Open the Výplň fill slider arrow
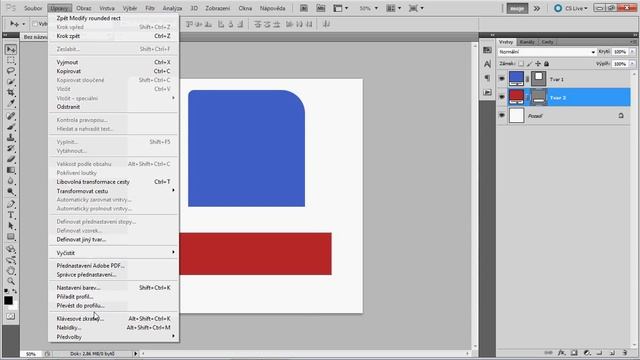The image size is (640, 360). click(x=632, y=64)
